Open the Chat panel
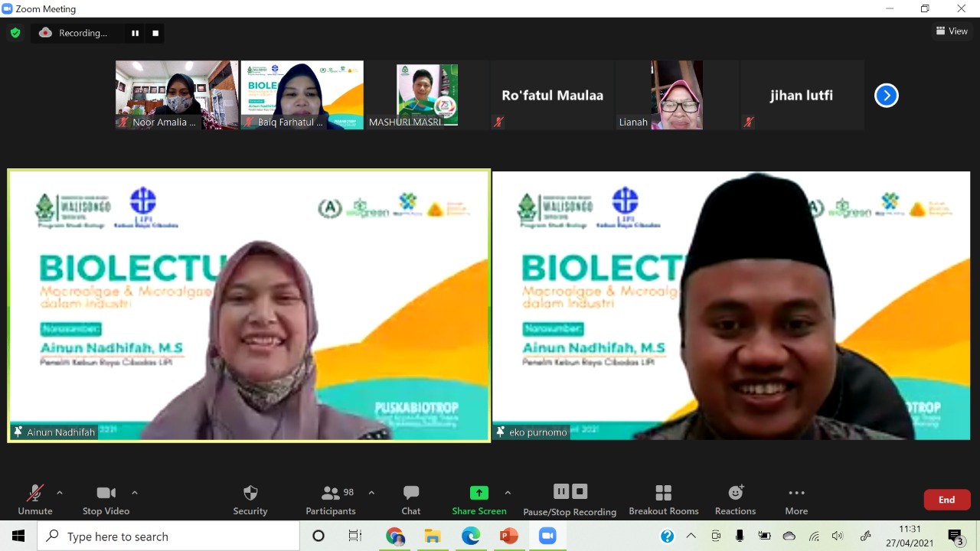Viewport: 980px width, 551px height. [x=411, y=500]
